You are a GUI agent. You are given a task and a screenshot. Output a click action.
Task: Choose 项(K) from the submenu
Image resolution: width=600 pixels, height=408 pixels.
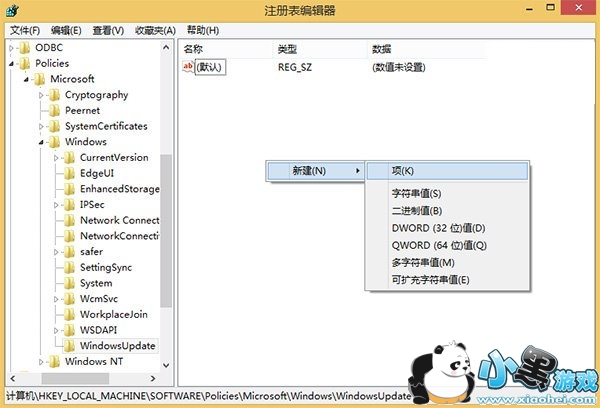point(447,171)
